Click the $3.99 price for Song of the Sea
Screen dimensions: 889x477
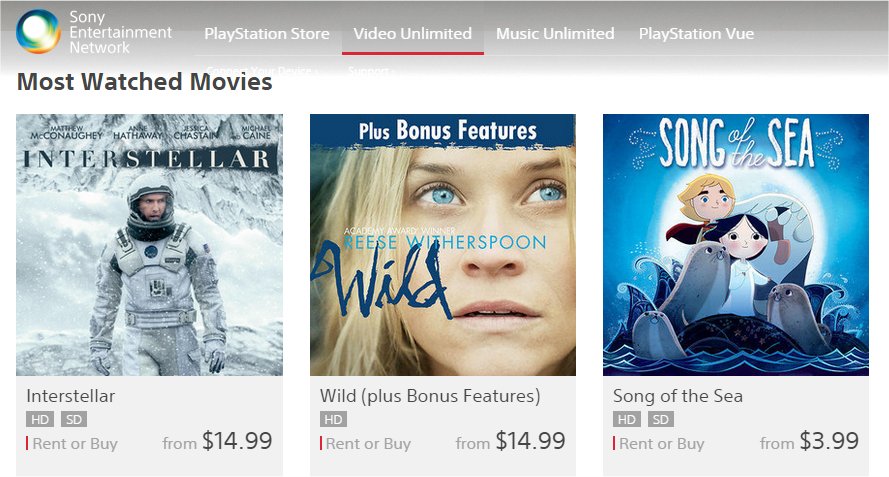[829, 441]
